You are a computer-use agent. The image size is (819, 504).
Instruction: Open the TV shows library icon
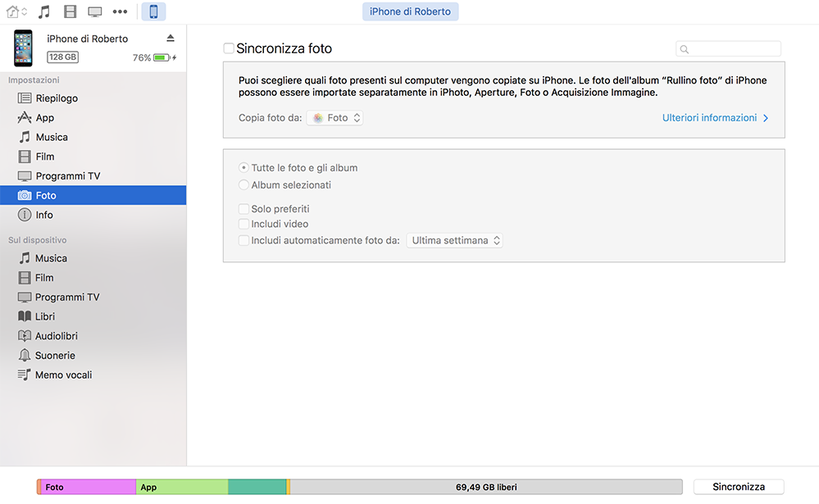(x=95, y=11)
